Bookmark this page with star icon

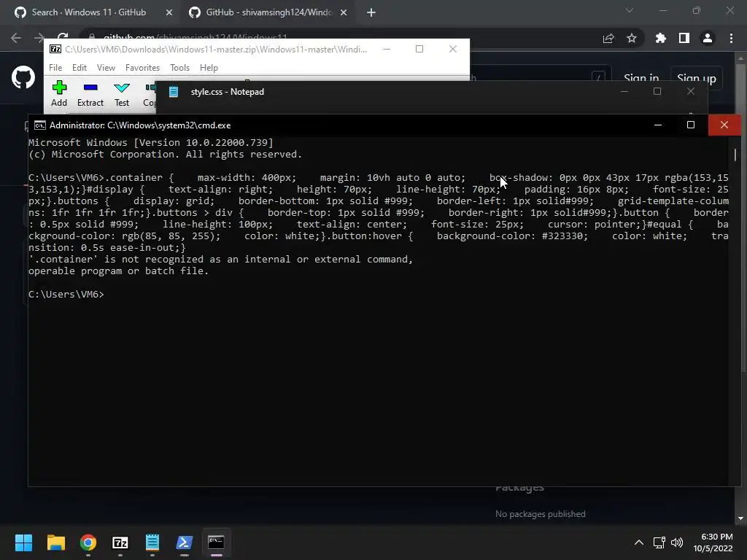632,38
